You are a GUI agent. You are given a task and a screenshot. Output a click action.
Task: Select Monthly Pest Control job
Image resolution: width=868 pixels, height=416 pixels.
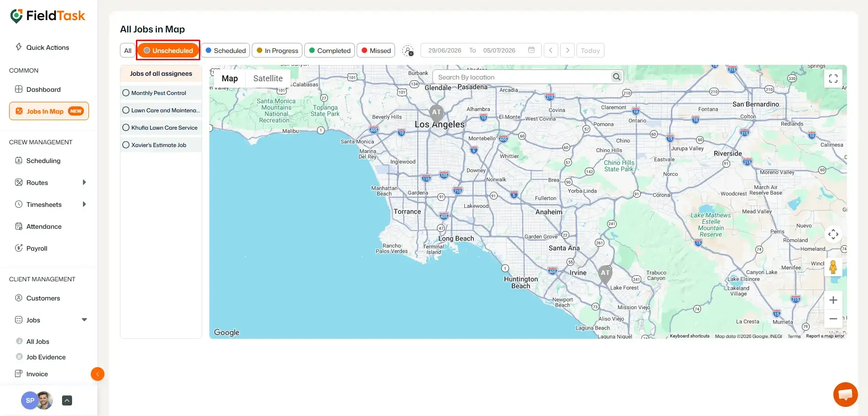161,93
